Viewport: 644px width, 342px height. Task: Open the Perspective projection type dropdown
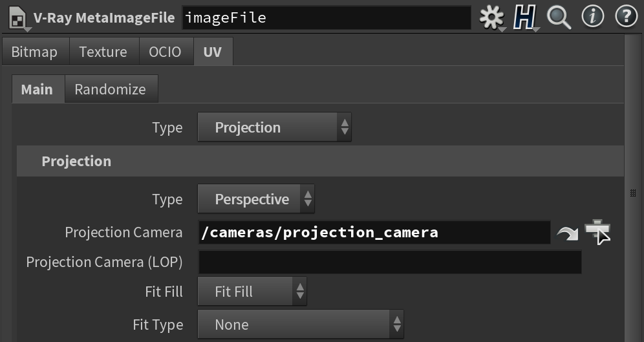pyautogui.click(x=256, y=199)
